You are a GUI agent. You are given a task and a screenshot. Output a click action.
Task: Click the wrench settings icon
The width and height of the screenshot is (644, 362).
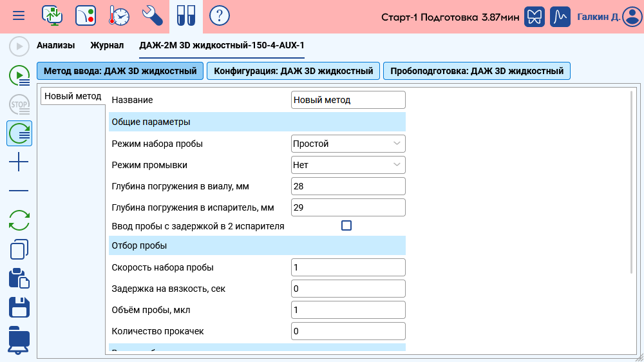pyautogui.click(x=153, y=15)
